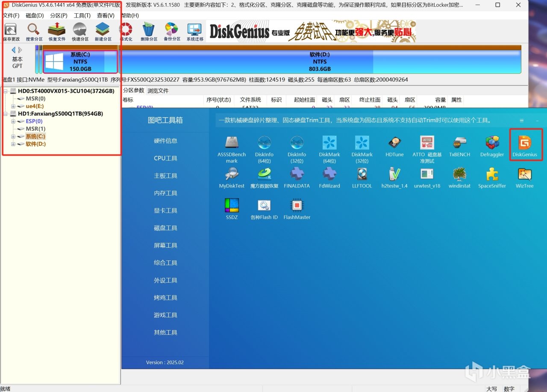This screenshot has height=392, width=547.
Task: Launch DiskMark (32位) from the toolbox
Action: 362,149
